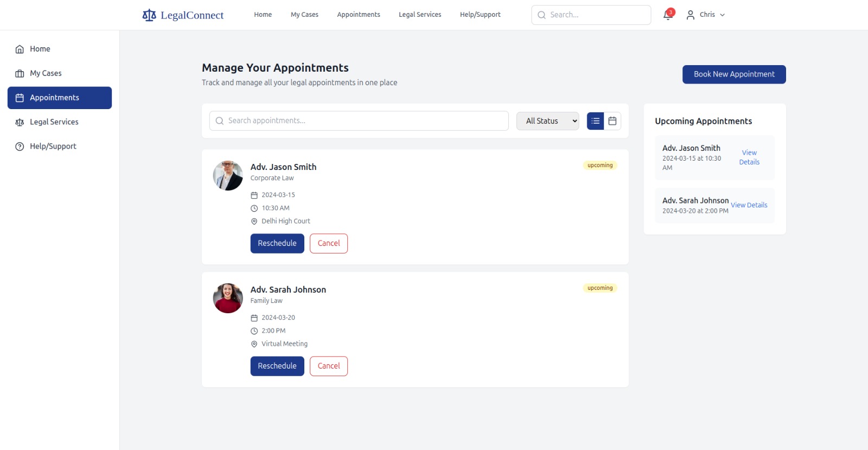Click Adv. Jason Smith's profile photo

tap(228, 175)
